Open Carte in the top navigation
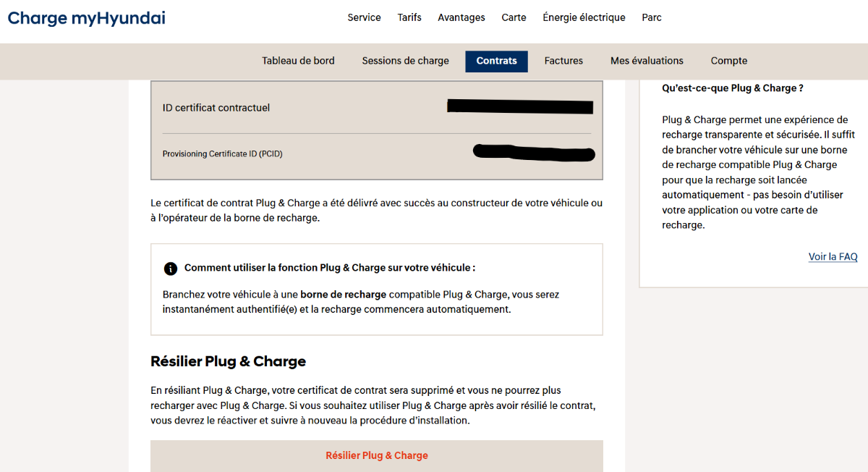This screenshot has width=868, height=472. pyautogui.click(x=514, y=17)
